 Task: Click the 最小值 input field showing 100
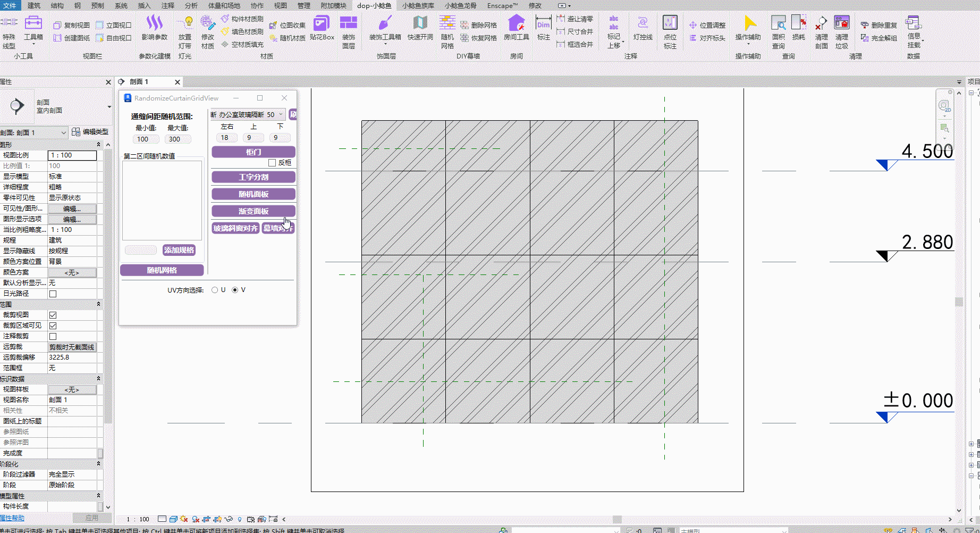[145, 139]
